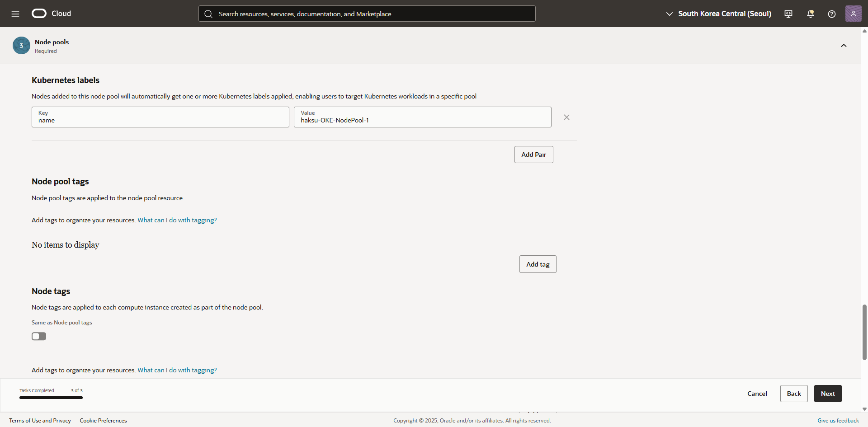Open the user profile avatar menu
The image size is (868, 427).
click(x=853, y=14)
